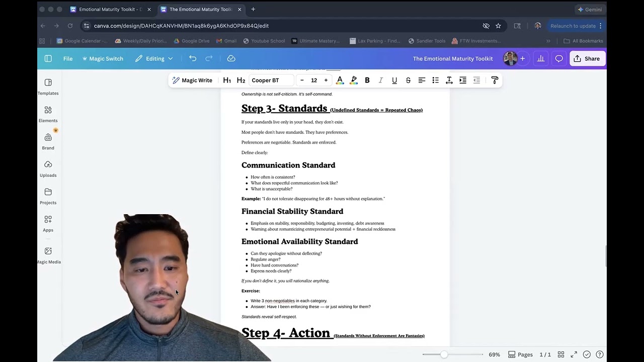The width and height of the screenshot is (644, 362).
Task: Open the comments panel
Action: (559, 58)
